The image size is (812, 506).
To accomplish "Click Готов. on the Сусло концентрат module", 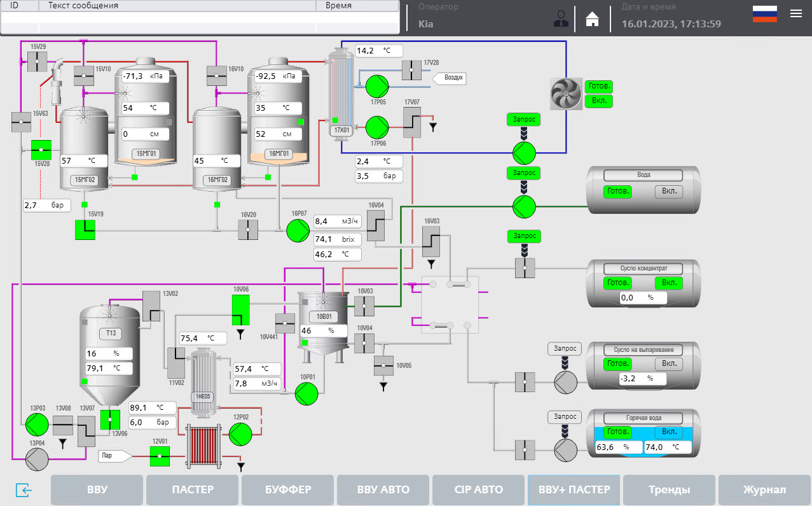I will pyautogui.click(x=617, y=283).
